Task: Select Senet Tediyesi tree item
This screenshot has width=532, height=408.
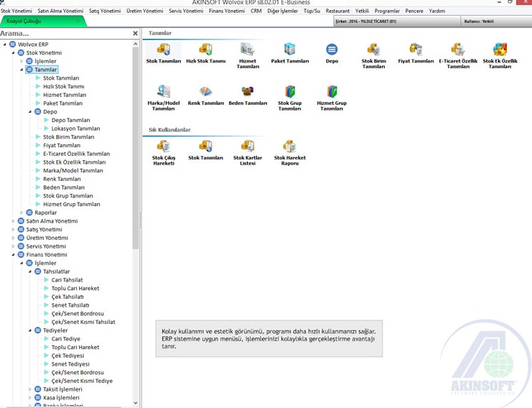Action: coord(70,364)
